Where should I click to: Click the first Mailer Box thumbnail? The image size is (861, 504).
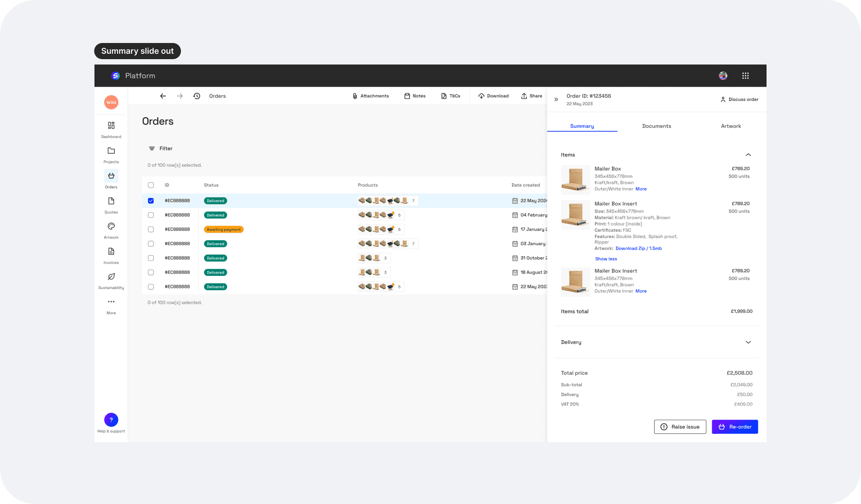[575, 179]
